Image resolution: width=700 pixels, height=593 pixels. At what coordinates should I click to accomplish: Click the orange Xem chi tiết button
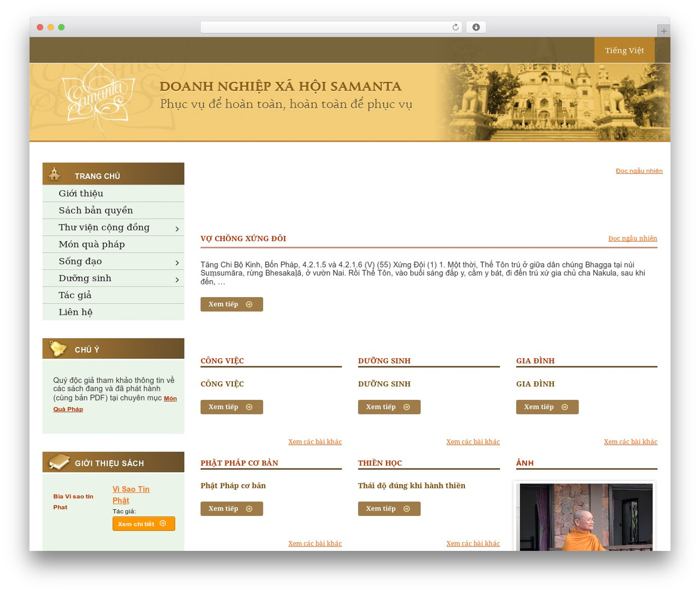point(144,524)
